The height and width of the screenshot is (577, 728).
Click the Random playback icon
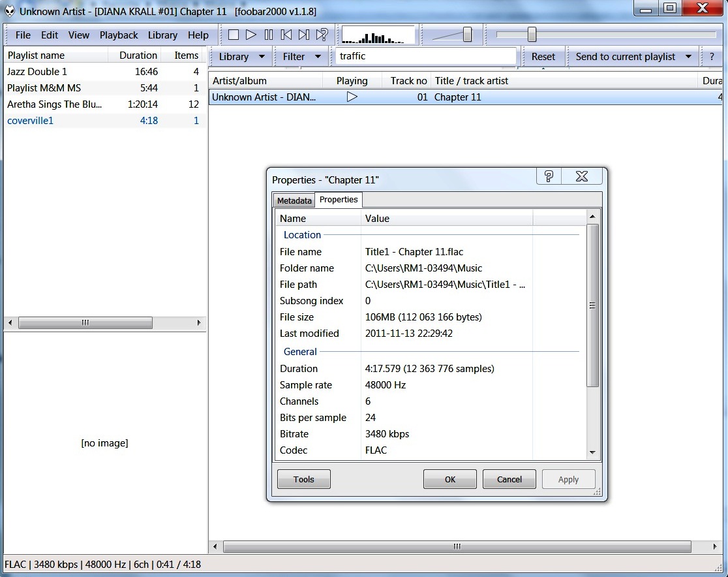pos(322,35)
